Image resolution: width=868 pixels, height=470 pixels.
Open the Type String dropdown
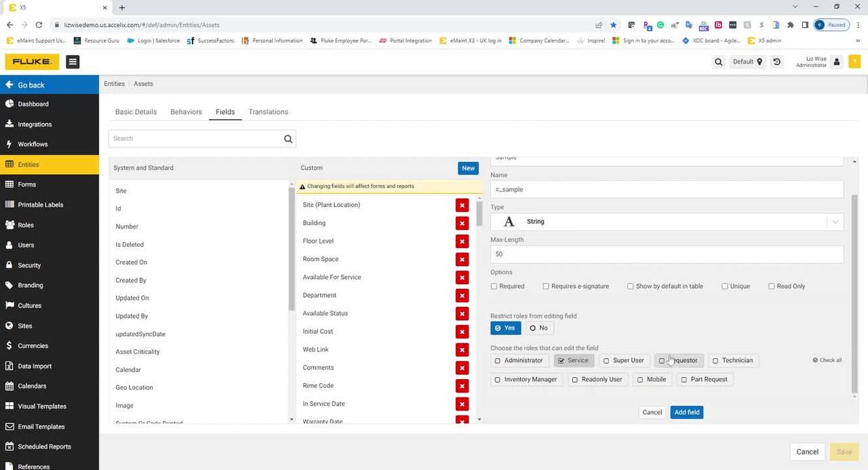(x=667, y=222)
